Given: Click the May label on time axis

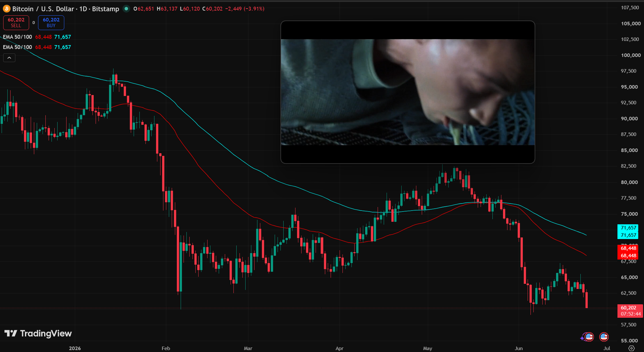Looking at the screenshot, I should pos(428,348).
